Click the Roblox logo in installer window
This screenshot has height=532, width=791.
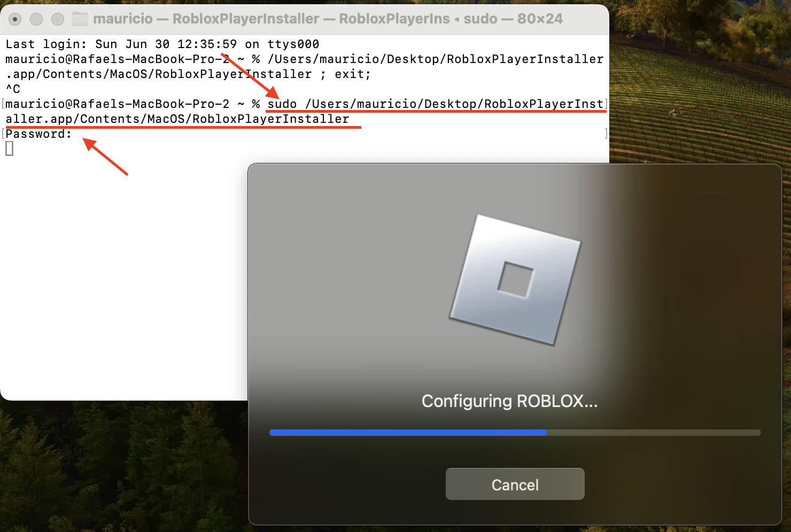pos(515,279)
